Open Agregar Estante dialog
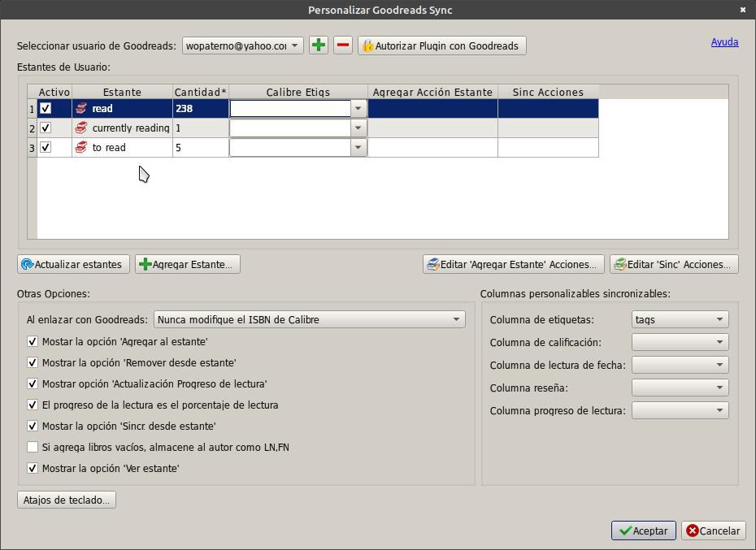Viewport: 756px width, 550px height. [x=188, y=264]
